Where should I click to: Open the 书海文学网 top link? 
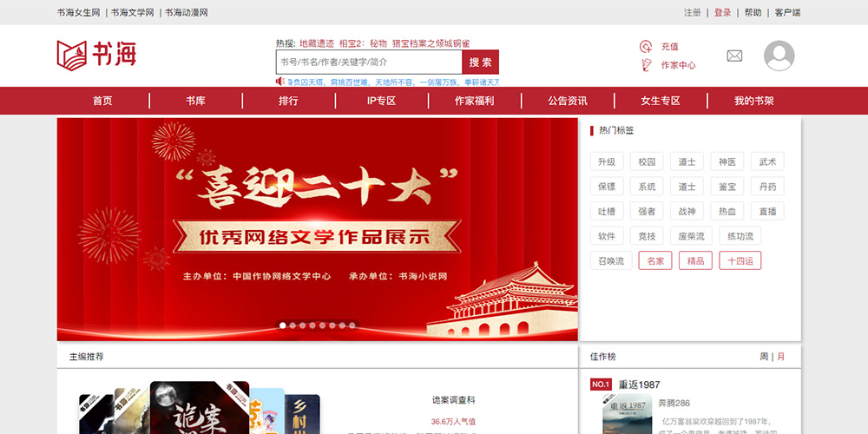point(132,12)
